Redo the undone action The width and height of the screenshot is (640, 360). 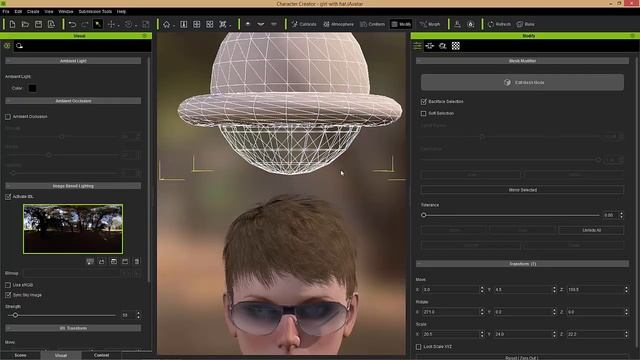[x=85, y=24]
